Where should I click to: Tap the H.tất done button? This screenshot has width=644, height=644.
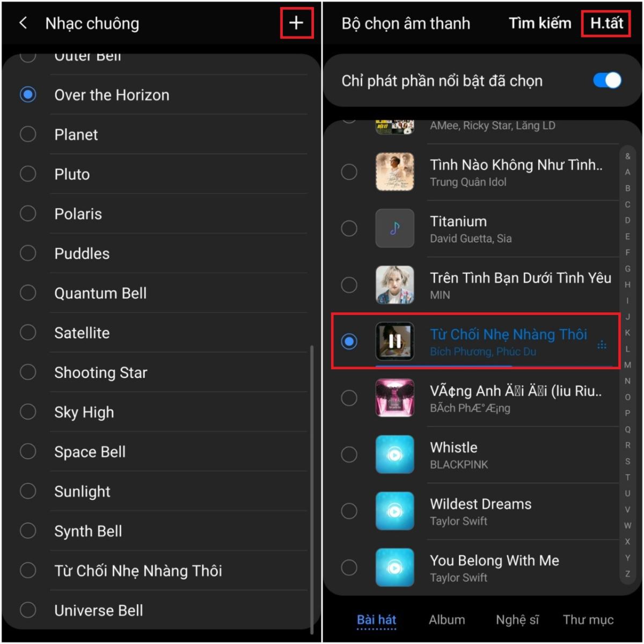click(x=606, y=23)
